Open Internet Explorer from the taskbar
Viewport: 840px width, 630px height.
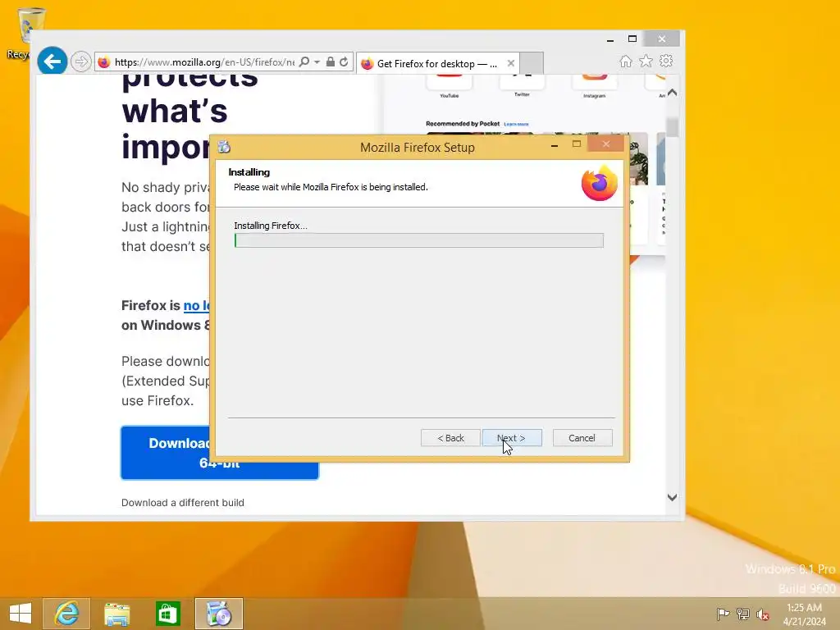[66, 614]
